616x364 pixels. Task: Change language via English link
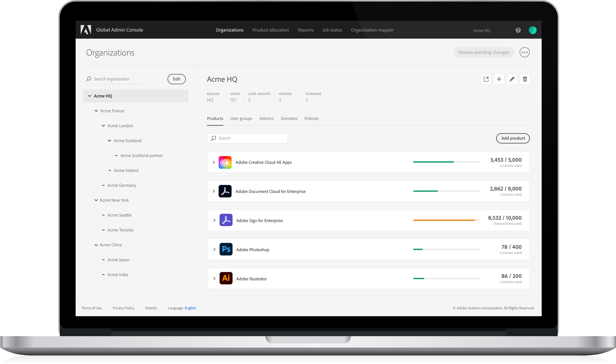click(190, 308)
